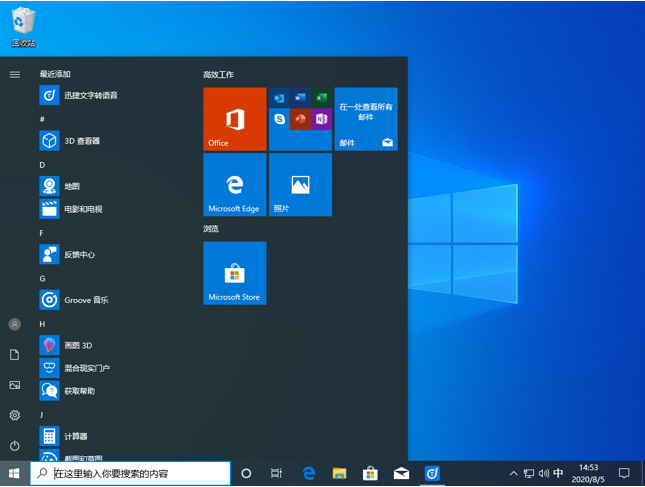Click the Windows Start button
Screen dimensions: 645x487
[x=14, y=473]
